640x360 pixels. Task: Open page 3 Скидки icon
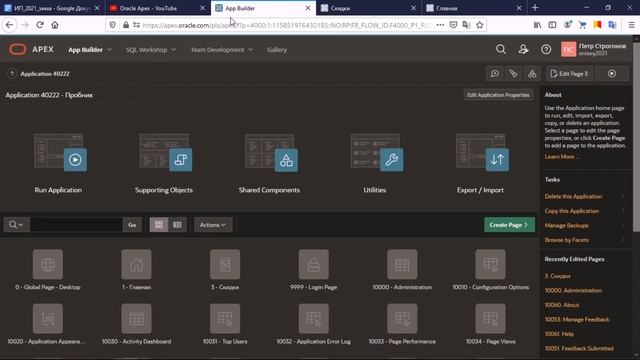225,264
